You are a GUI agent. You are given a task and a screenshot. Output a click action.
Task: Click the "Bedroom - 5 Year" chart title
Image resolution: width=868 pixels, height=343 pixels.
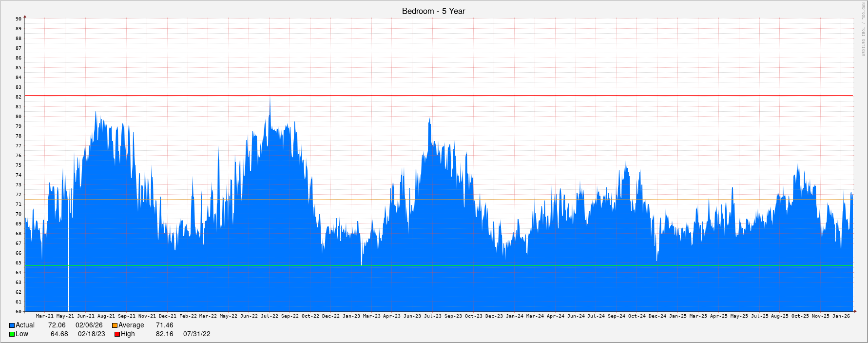point(433,11)
